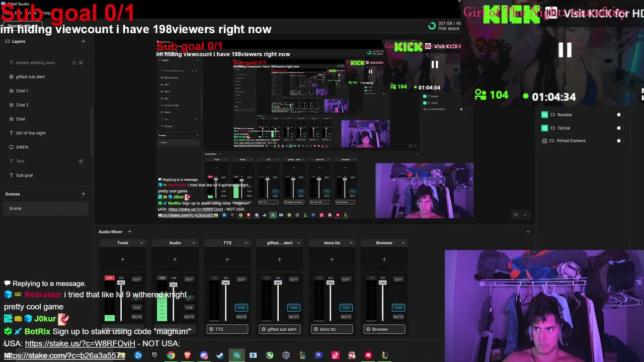Add an effect to the TTS channel
The image size is (644, 362).
(227, 259)
